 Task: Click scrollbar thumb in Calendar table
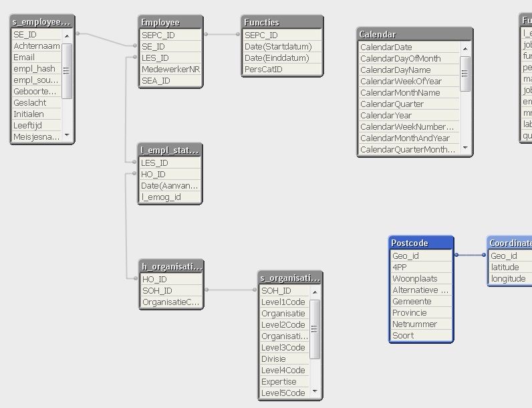click(465, 74)
